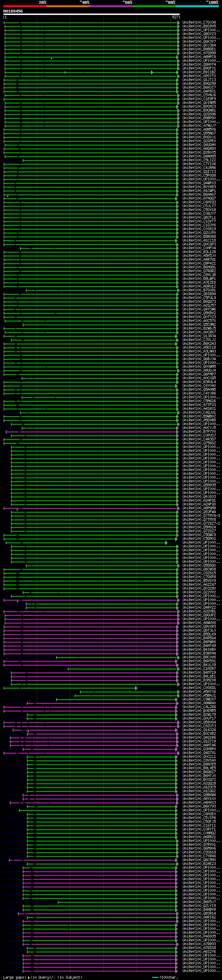Select UniRef100_C0NJY7 hit entry

pyautogui.click(x=199, y=213)
